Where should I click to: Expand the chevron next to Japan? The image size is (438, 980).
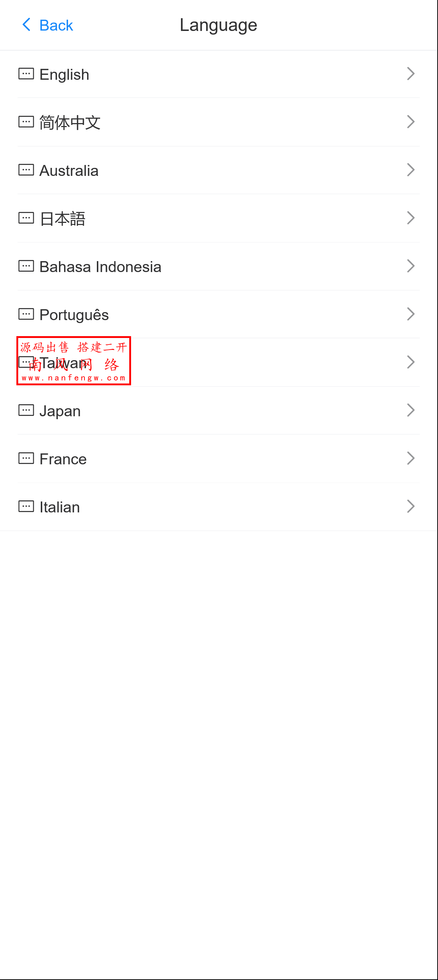(411, 410)
